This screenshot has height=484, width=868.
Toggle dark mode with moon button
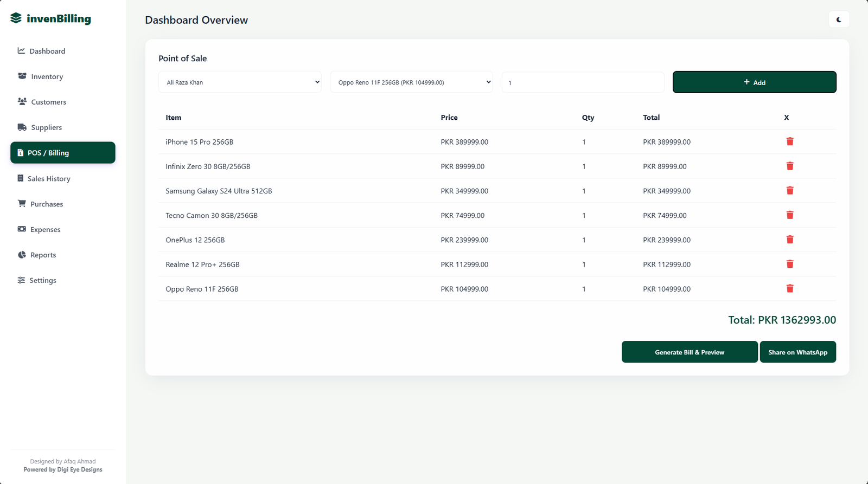(839, 20)
